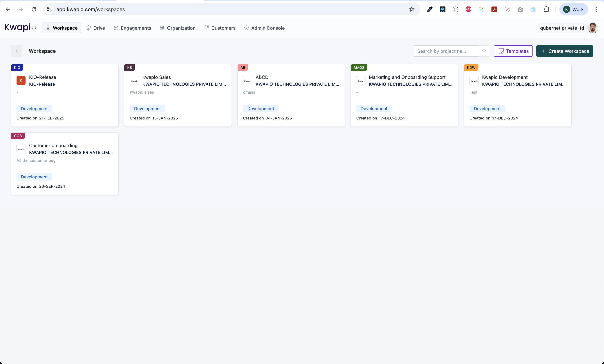Image resolution: width=604 pixels, height=364 pixels.
Task: Click Create Workspace button
Action: tap(564, 51)
